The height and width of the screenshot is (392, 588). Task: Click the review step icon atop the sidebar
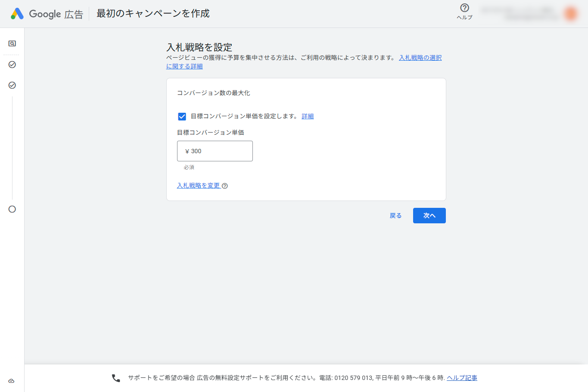pos(12,43)
